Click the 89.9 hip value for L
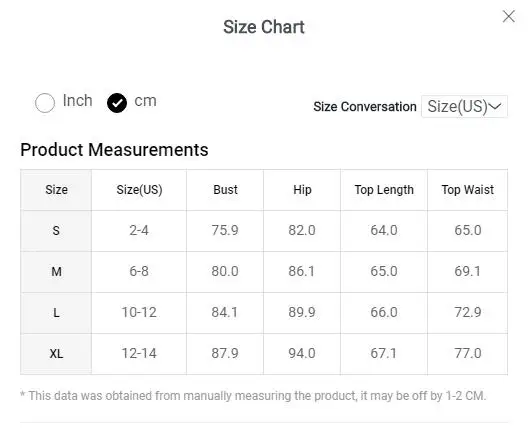Screen dimensions: 529x431 (x=302, y=313)
